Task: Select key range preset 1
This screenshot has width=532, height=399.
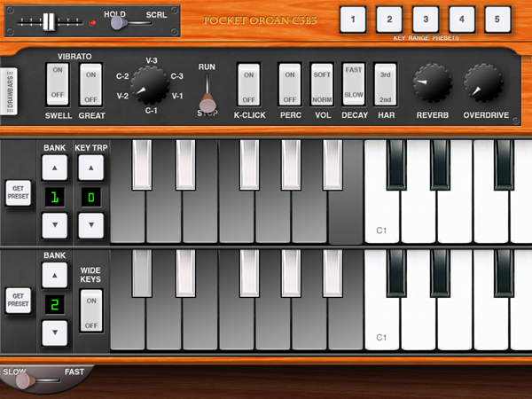Action: click(353, 20)
